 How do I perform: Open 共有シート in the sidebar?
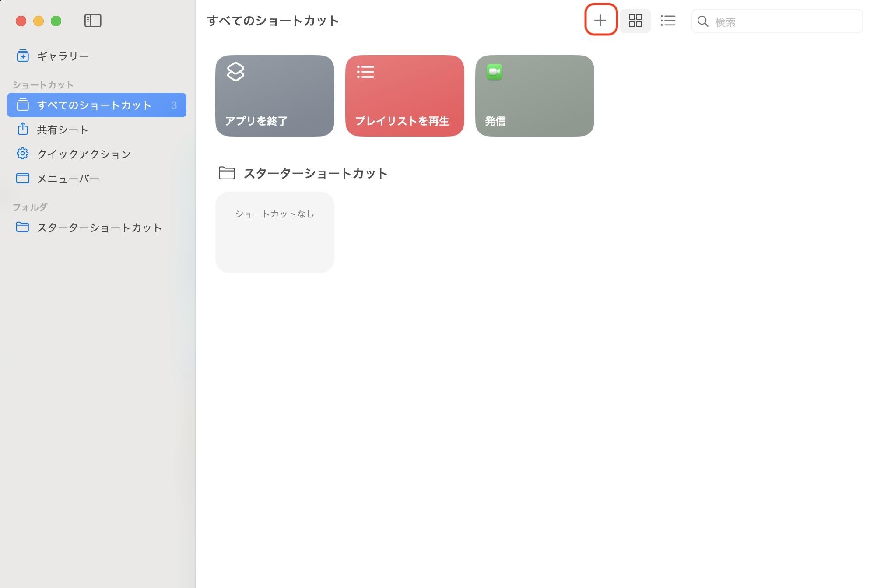click(x=97, y=129)
